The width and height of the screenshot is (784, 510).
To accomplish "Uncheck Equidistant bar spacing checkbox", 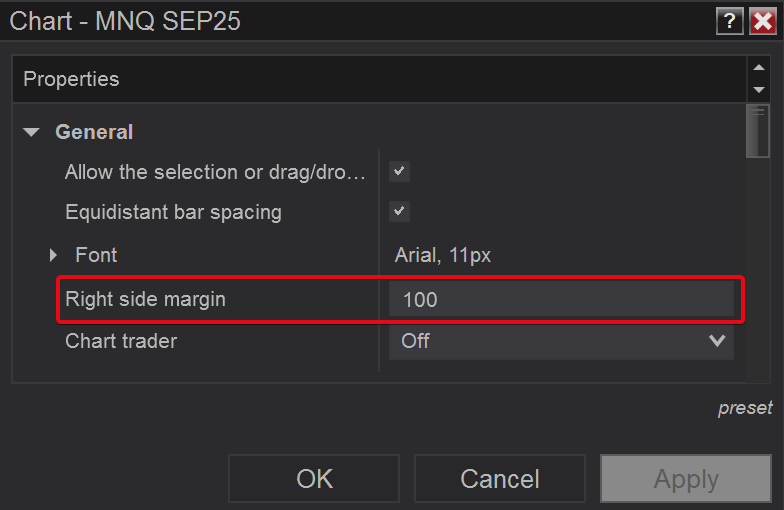I will (400, 211).
